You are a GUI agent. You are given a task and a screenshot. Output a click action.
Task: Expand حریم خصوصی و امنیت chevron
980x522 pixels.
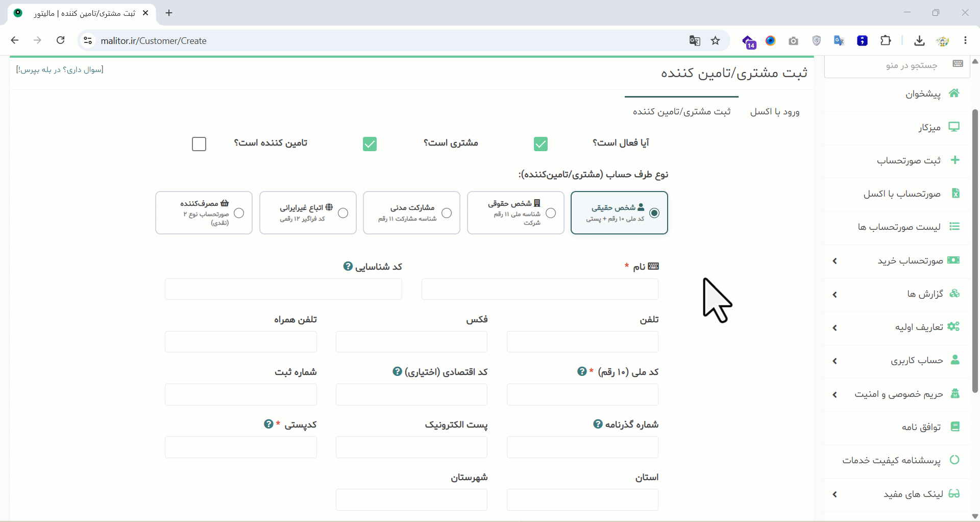point(835,395)
